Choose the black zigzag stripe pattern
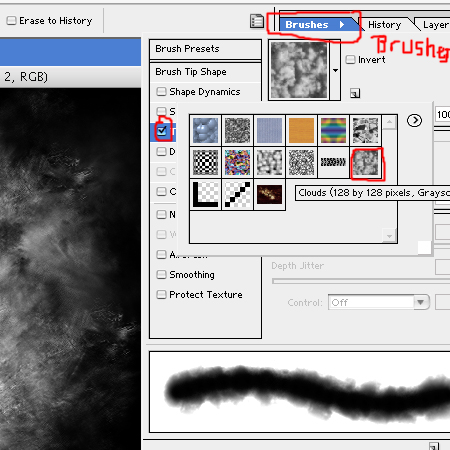The height and width of the screenshot is (450, 450). pos(333,162)
